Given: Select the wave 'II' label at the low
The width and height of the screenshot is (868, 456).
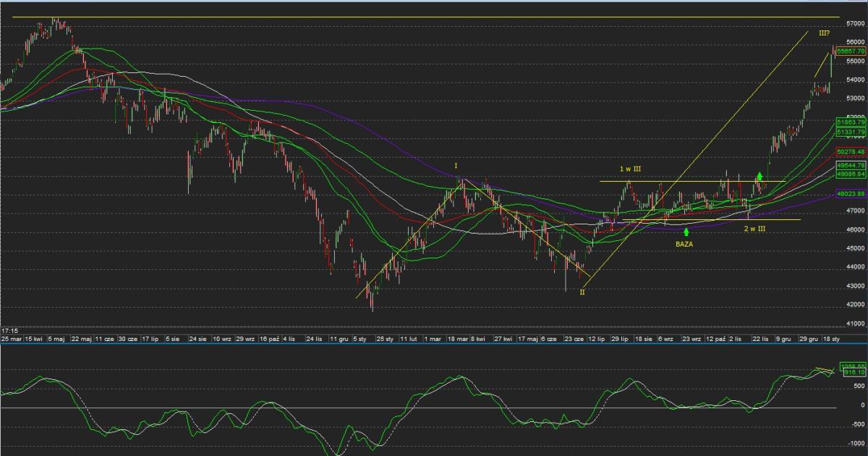Looking at the screenshot, I should [582, 292].
